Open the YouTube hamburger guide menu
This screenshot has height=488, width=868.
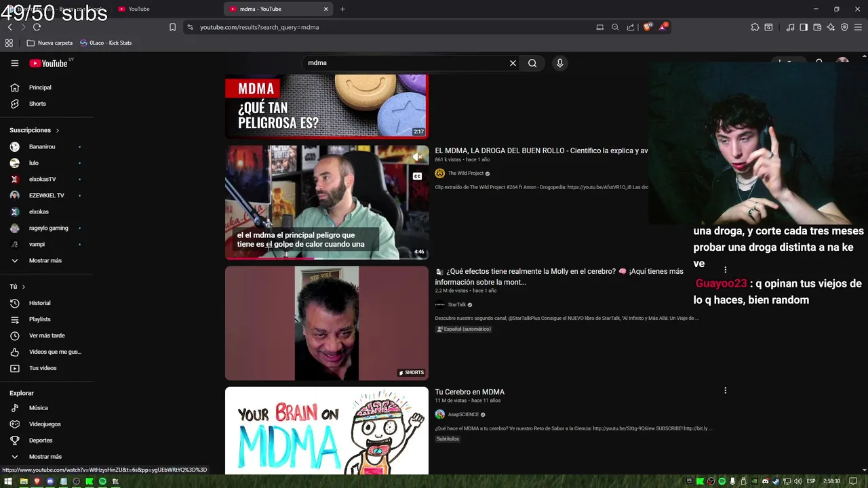[x=14, y=63]
